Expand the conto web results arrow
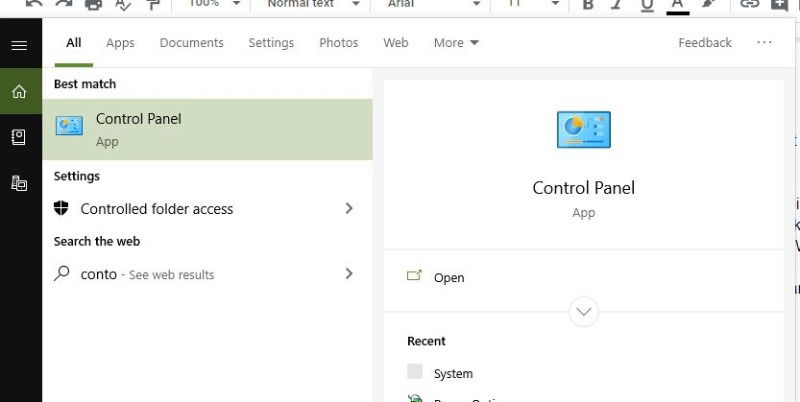Image resolution: width=800 pixels, height=402 pixels. coord(349,273)
